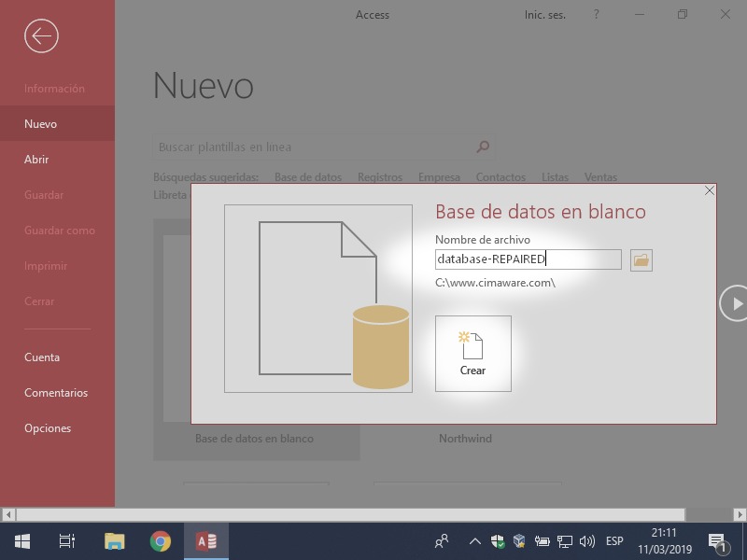Viewport: 747px width, 560px height.
Task: Open the Windows Start menu
Action: (x=21, y=541)
